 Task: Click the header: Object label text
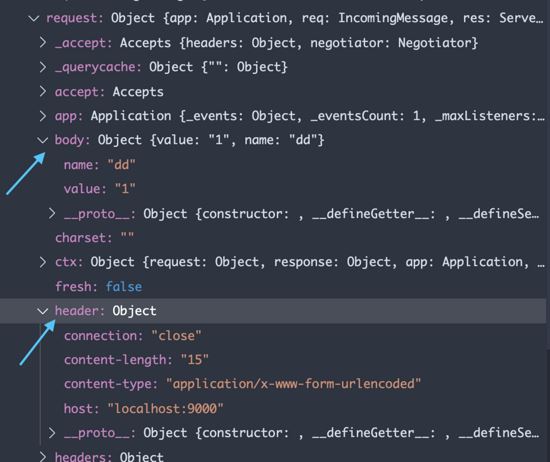click(x=106, y=311)
